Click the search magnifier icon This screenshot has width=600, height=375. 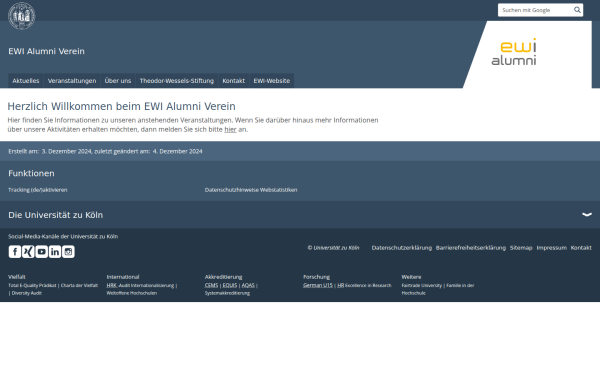[x=577, y=10]
